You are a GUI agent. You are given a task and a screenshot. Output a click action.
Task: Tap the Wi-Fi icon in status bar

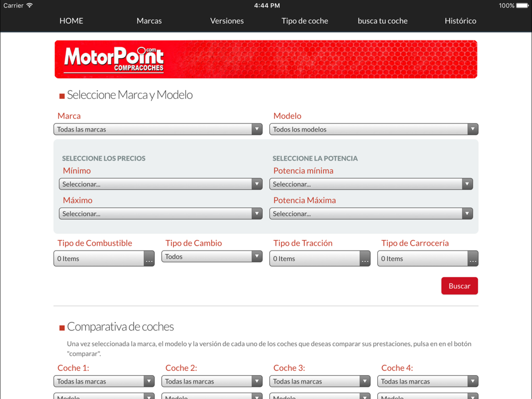(30, 5)
